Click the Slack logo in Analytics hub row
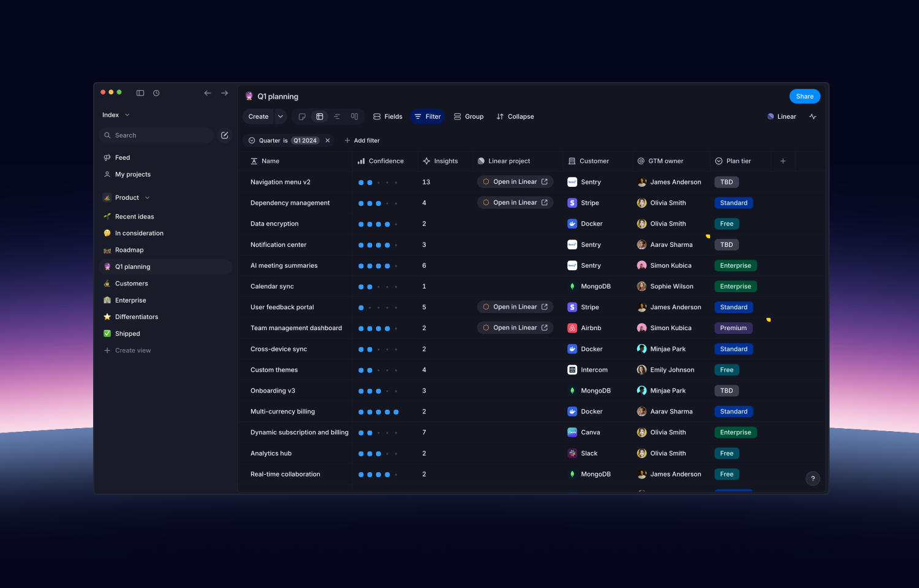919x588 pixels. 572,453
